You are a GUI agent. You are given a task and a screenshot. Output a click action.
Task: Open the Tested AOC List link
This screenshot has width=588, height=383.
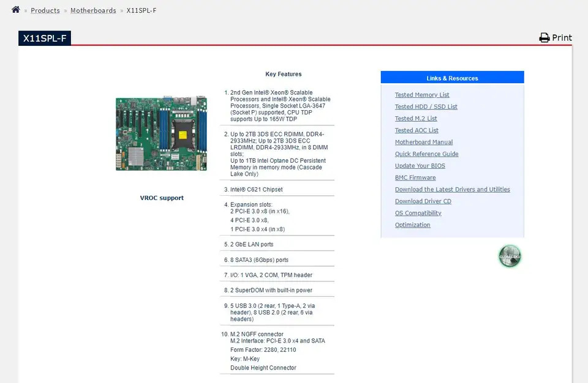tap(417, 130)
